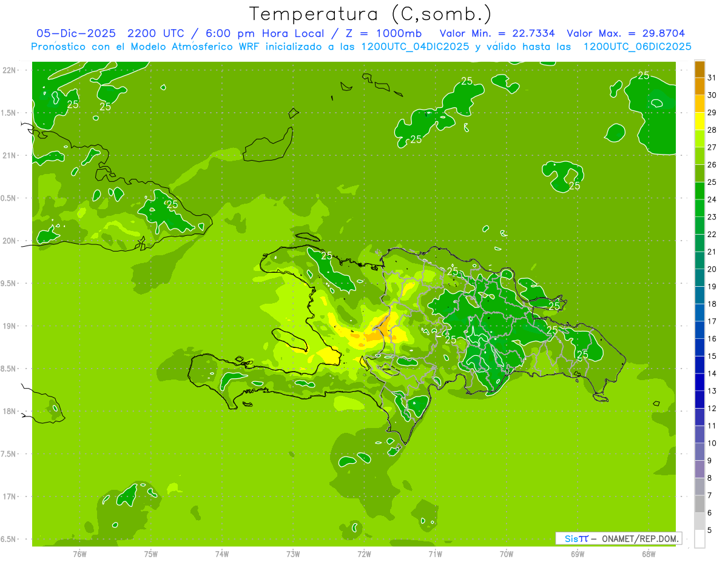Click the "75W" longitude axis label

pyautogui.click(x=151, y=554)
